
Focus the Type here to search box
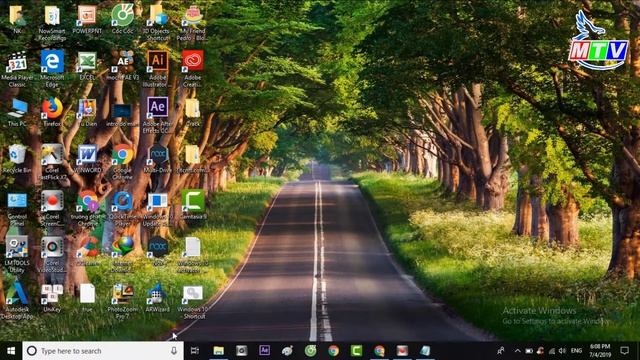[x=102, y=351]
